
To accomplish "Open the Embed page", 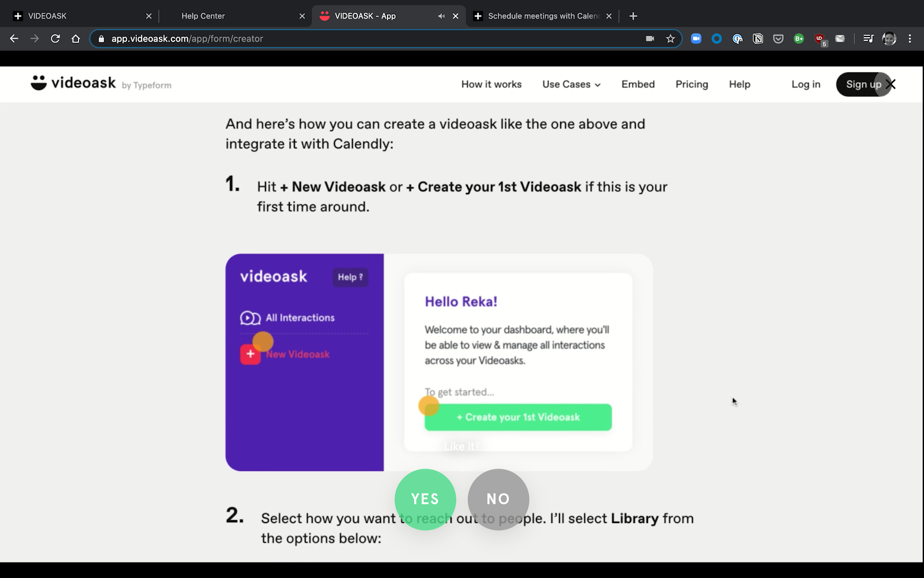I will click(638, 84).
